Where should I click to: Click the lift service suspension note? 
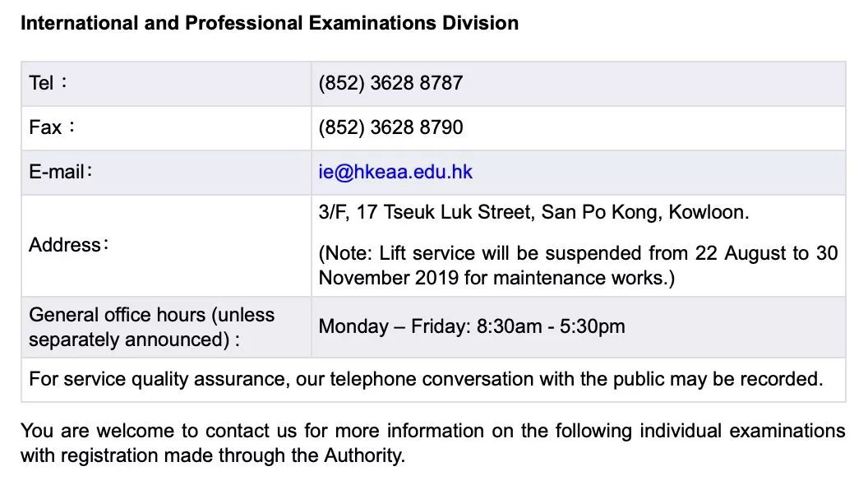(x=578, y=266)
